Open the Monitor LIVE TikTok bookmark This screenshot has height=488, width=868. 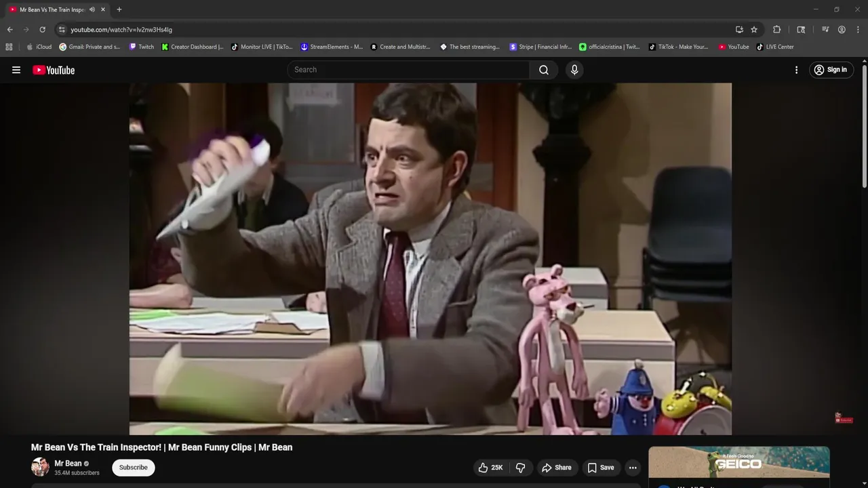(x=262, y=47)
